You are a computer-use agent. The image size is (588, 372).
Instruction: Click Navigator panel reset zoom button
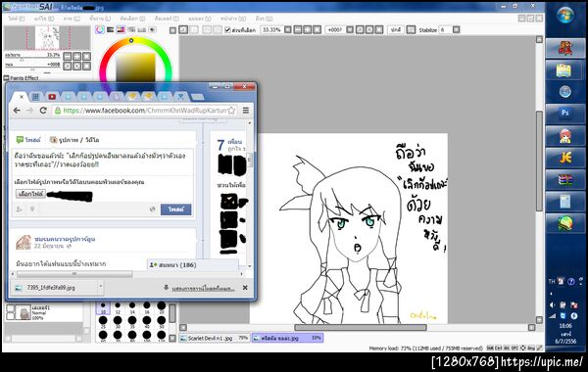(x=86, y=56)
